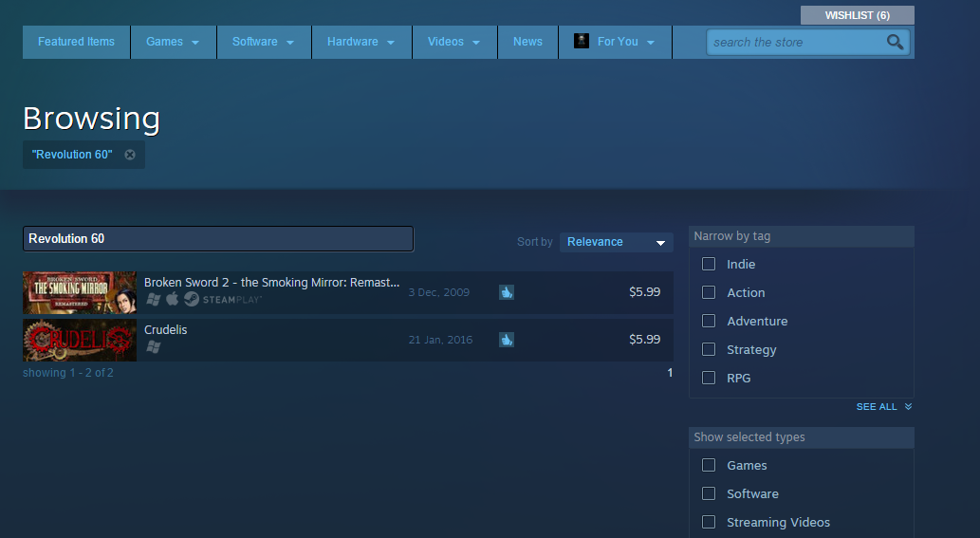The image size is (980, 538).
Task: Select the Software type checkbox
Action: [708, 493]
